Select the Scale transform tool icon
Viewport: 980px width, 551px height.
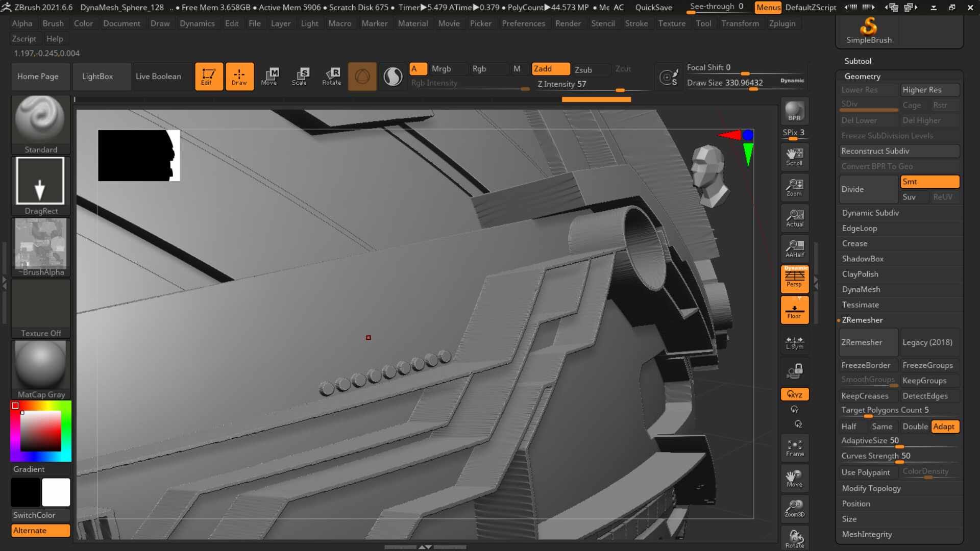(300, 77)
